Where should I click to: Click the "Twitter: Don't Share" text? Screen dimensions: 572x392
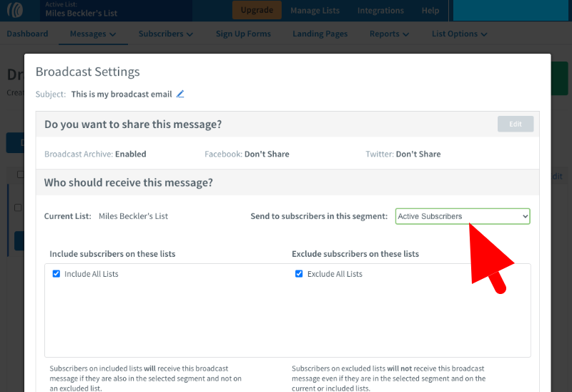403,154
